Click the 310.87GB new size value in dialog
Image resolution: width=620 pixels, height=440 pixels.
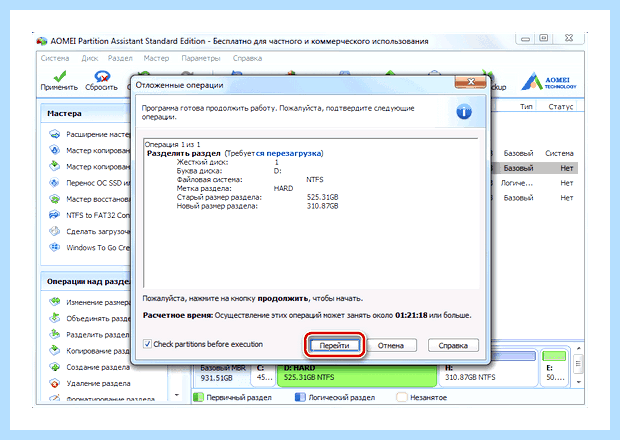click(x=322, y=206)
